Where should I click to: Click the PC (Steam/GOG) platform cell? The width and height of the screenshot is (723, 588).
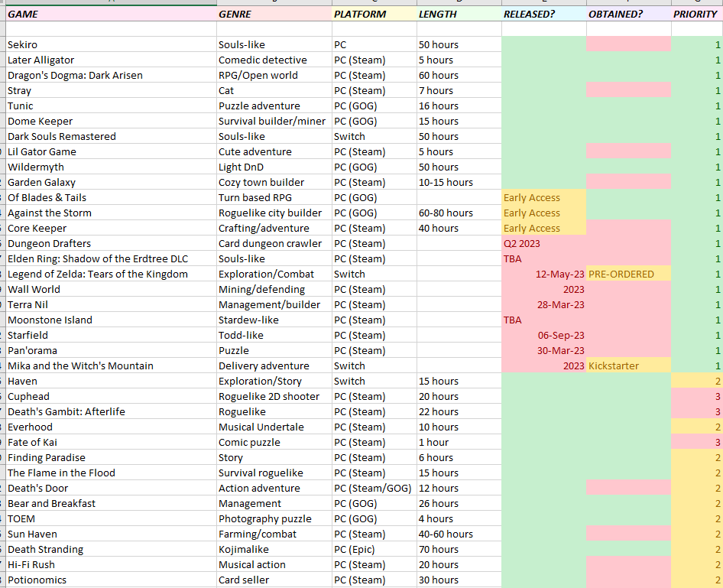click(374, 488)
